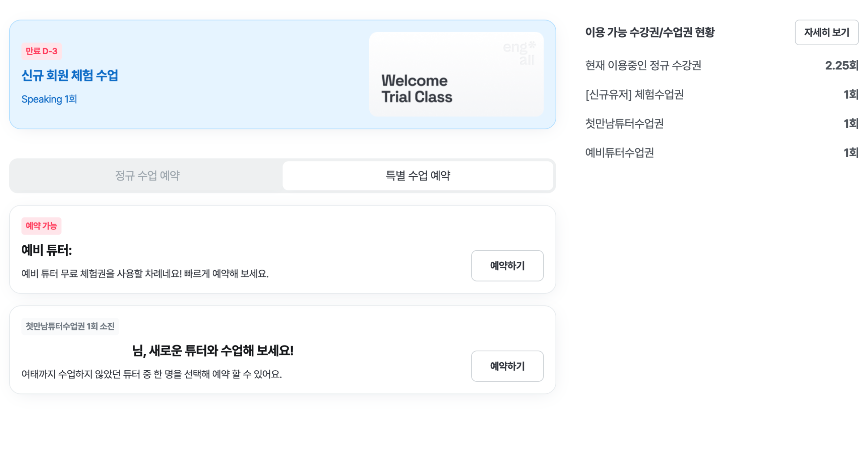Click the 만료 D-3 badge
This screenshot has height=469, width=868.
pos(41,51)
